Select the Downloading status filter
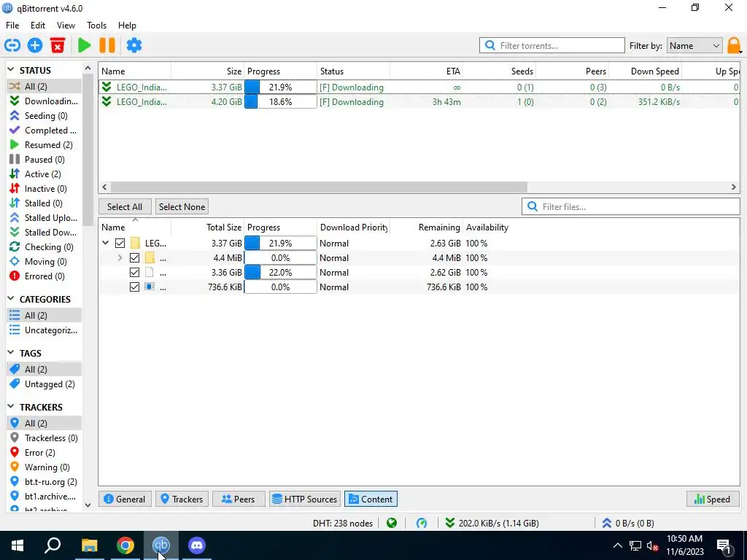Image resolution: width=747 pixels, height=560 pixels. pos(44,101)
